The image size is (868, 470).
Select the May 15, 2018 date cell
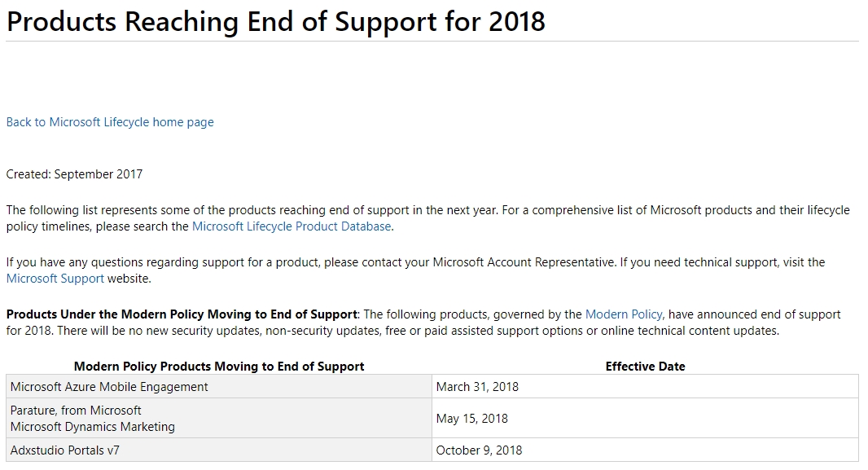[471, 419]
